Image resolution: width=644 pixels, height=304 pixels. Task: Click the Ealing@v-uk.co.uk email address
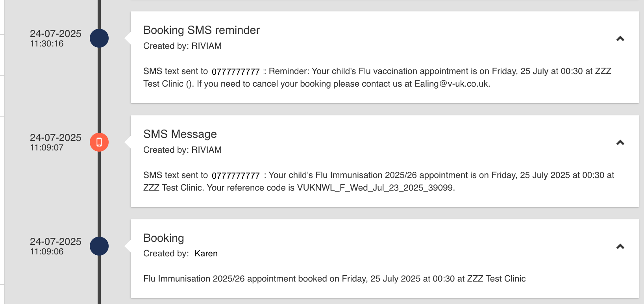click(452, 84)
